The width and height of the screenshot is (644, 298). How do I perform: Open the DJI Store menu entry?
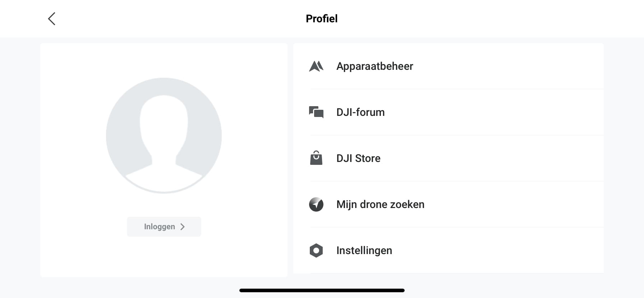point(448,158)
